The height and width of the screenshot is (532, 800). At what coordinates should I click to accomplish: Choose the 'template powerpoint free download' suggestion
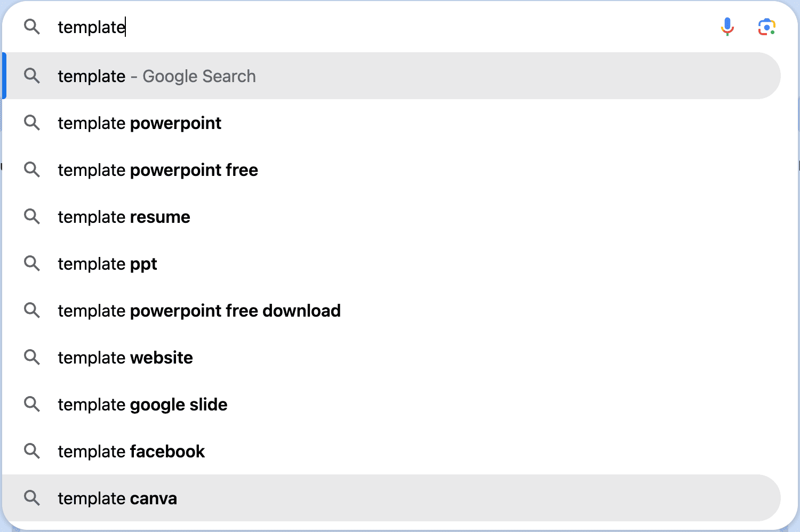(199, 310)
